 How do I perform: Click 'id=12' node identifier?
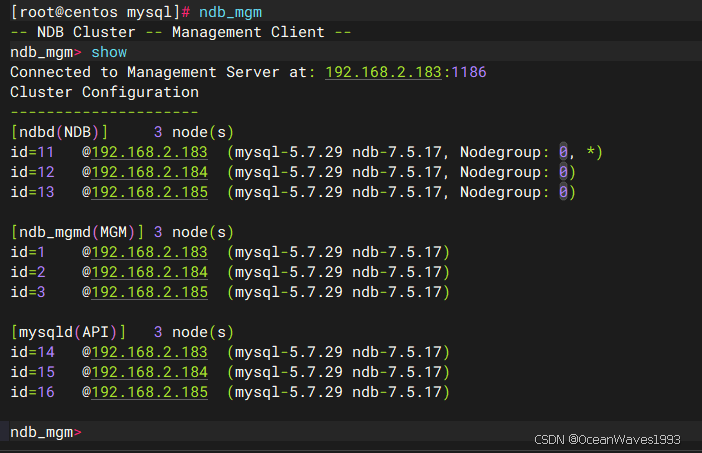pos(32,172)
